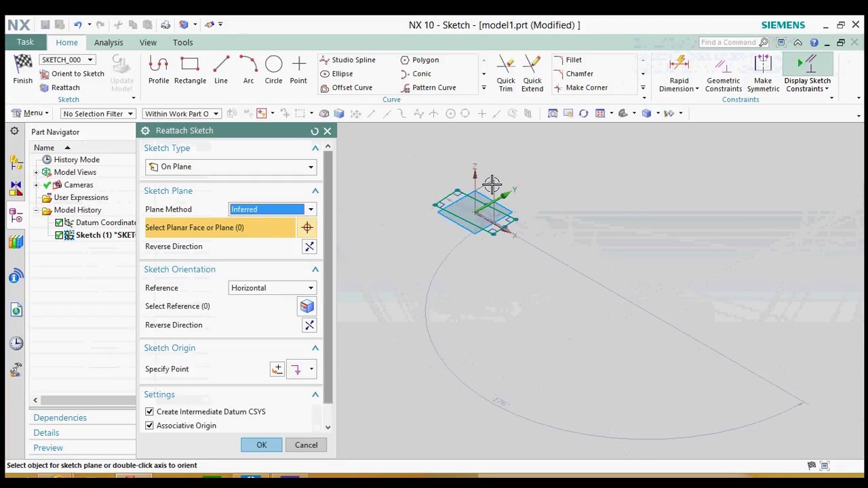Collapse the Sketch Plane section

315,191
